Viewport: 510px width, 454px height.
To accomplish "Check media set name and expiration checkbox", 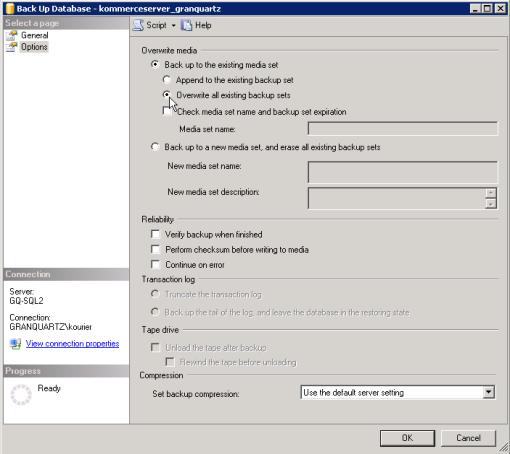I will click(x=167, y=111).
